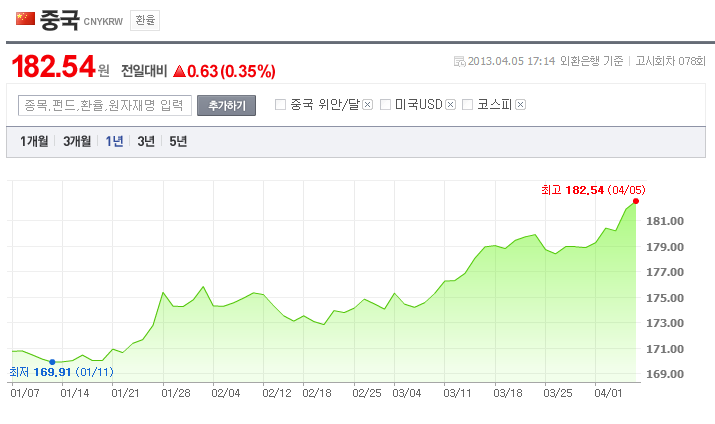
Task: Click the 01/28 date on the x-axis
Action: pos(176,393)
